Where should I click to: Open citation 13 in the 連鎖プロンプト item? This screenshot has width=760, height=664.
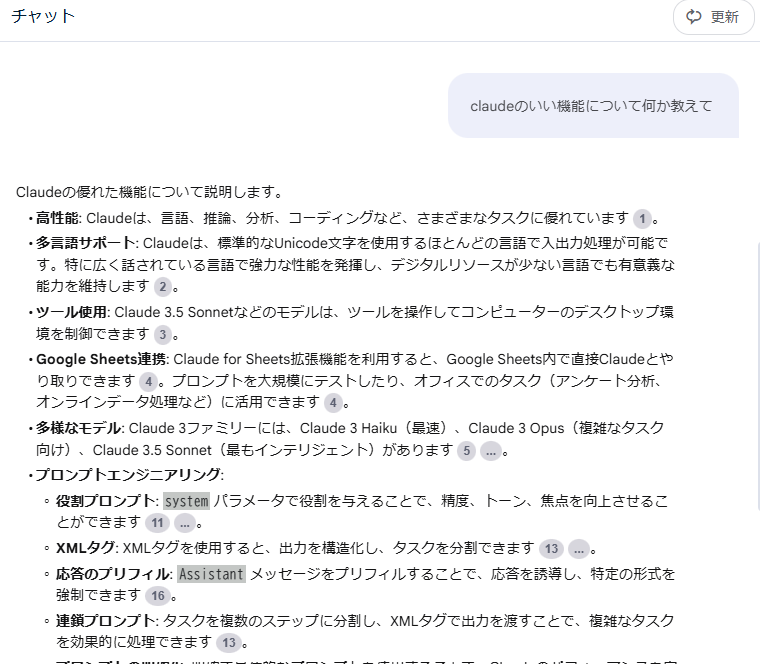click(x=229, y=643)
